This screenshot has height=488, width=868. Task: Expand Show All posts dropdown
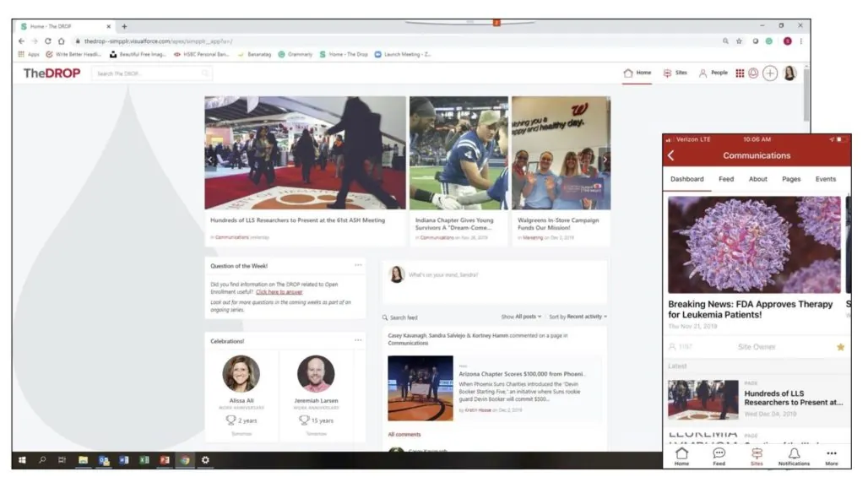(521, 317)
